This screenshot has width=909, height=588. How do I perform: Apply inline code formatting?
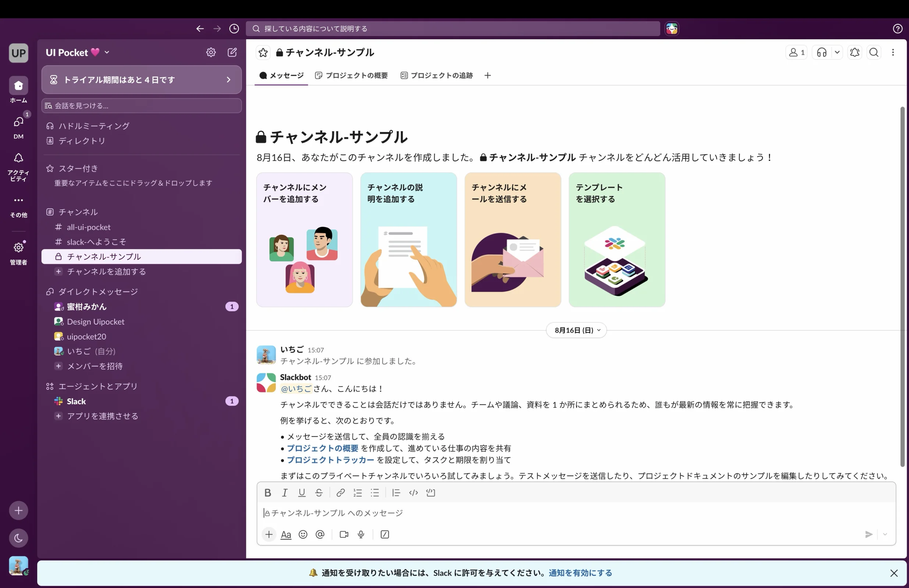pyautogui.click(x=413, y=492)
